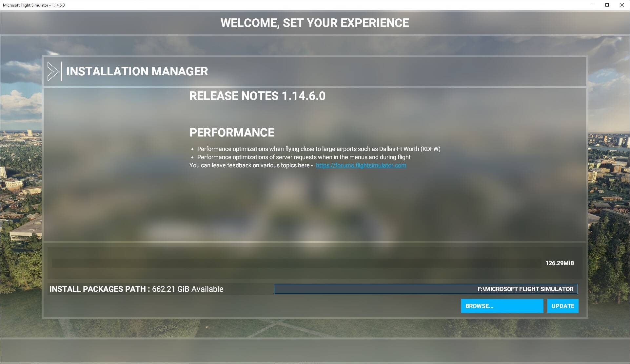Click the close window icon

tap(622, 5)
